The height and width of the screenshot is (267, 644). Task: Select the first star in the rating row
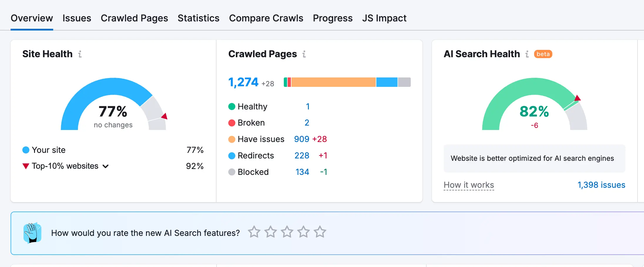(x=254, y=232)
